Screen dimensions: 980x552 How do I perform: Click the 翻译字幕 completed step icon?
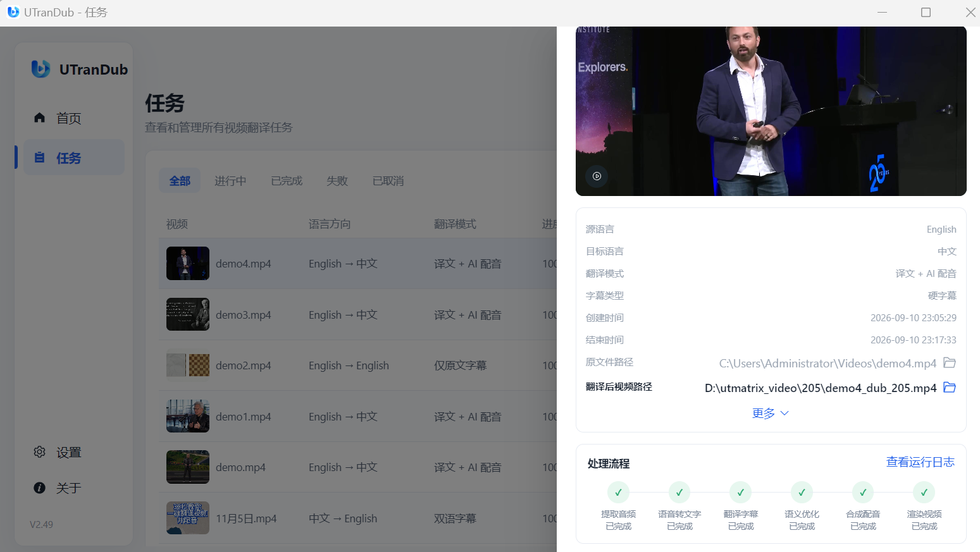740,492
